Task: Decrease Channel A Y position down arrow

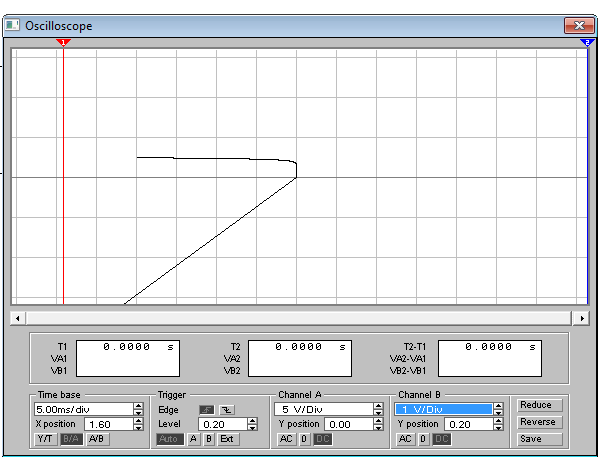Action: point(378,427)
